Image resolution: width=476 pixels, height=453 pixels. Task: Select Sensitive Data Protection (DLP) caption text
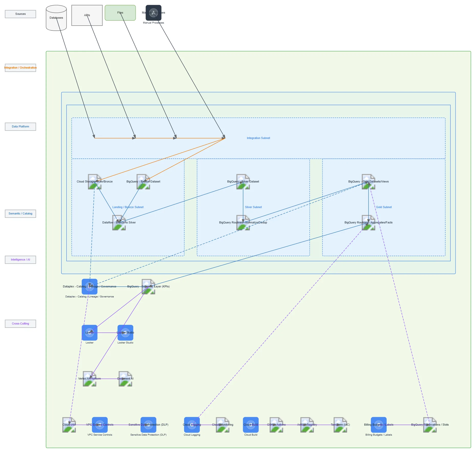148,435
